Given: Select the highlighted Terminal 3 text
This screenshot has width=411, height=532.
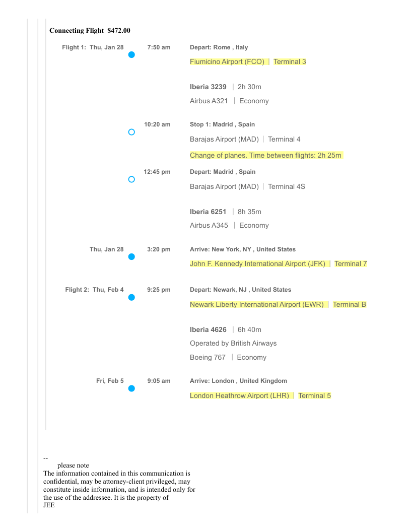Looking at the screenshot, I should [x=290, y=62].
